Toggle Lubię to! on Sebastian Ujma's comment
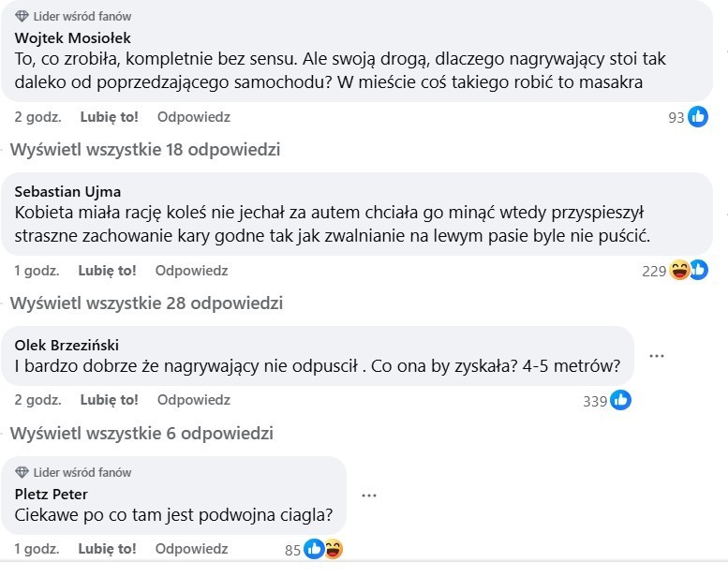This screenshot has height=577, width=728. coord(107,270)
